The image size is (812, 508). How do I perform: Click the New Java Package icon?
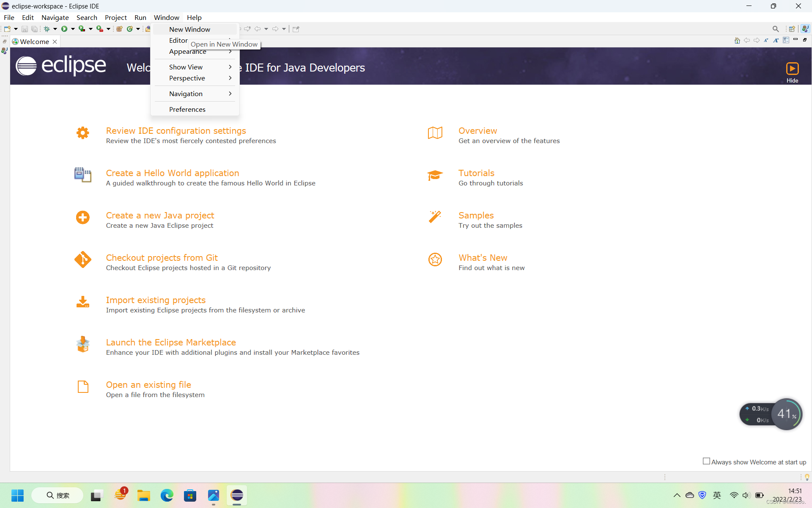click(119, 29)
